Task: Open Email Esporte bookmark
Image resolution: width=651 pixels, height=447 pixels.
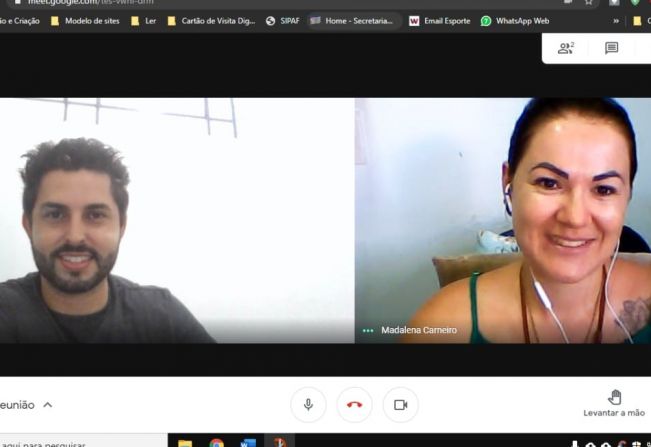Action: click(440, 21)
